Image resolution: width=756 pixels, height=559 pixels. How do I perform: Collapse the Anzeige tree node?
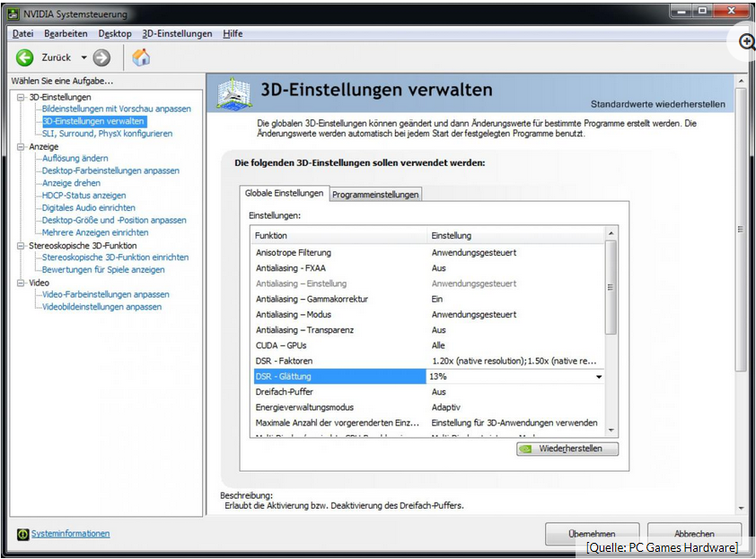[x=21, y=146]
